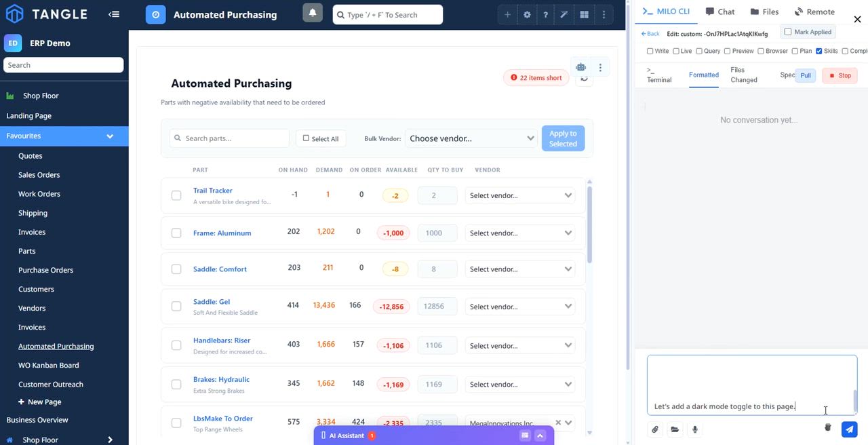Viewport: 868px width, 445px height.
Task: Open Work Orders in sidebar
Action: (x=39, y=194)
